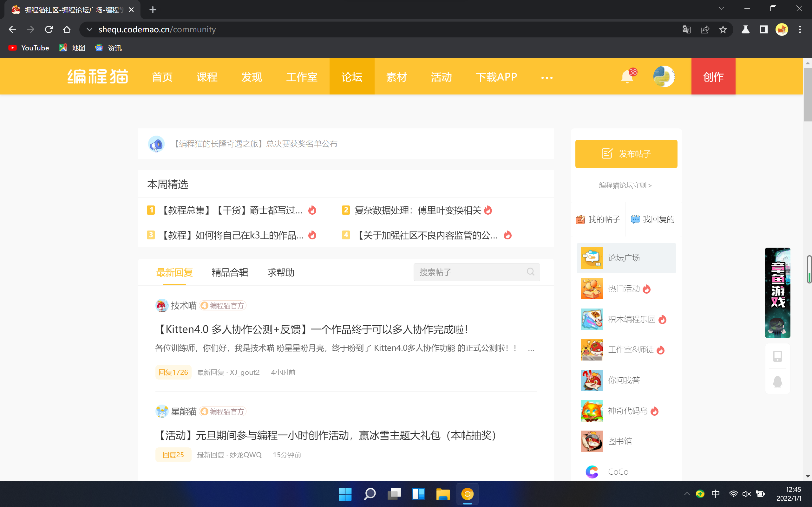Open Chrome three-dot menu
Screen dimensions: 812x507
point(800,29)
